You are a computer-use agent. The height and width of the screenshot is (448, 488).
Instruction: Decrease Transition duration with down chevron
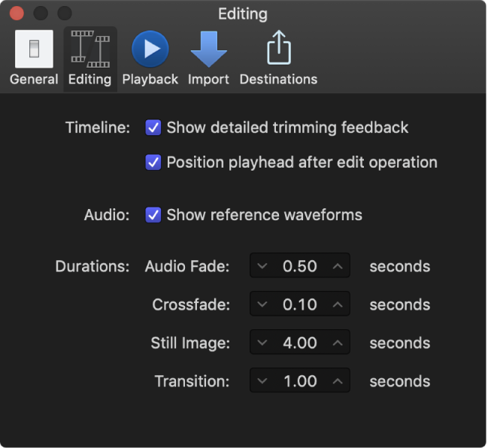tap(262, 381)
